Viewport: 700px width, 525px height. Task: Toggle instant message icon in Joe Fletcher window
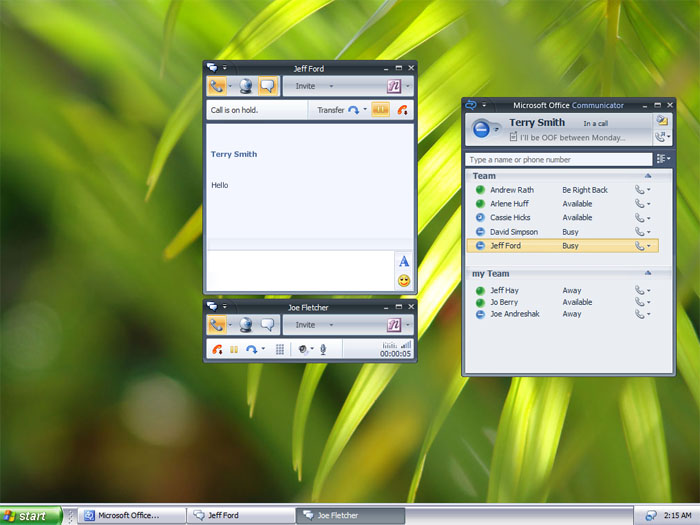point(268,325)
